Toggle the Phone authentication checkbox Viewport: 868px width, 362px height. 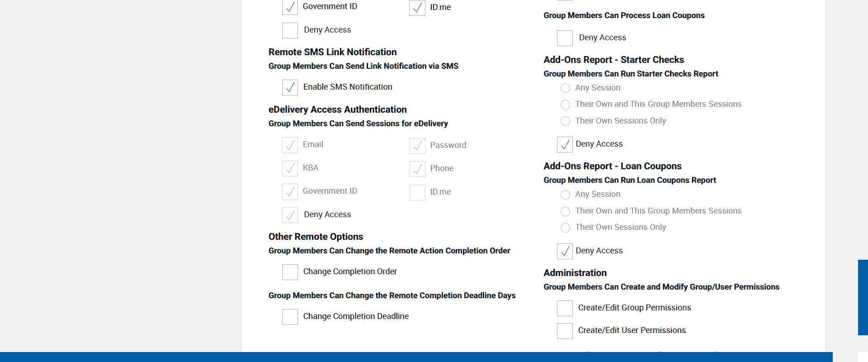tap(417, 169)
